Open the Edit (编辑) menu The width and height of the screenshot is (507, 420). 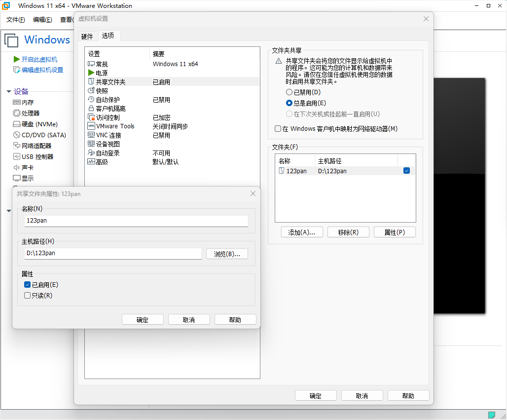point(42,20)
